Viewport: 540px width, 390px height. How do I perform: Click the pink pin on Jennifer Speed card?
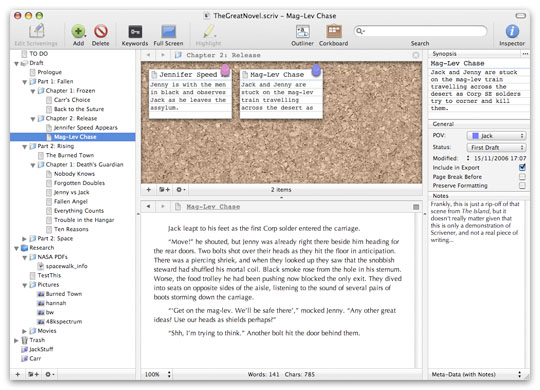tap(225, 70)
